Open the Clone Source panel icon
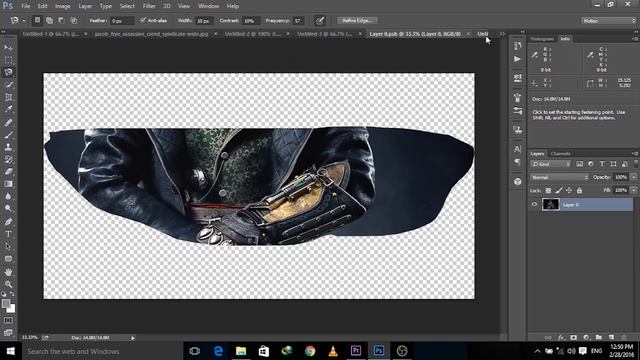The height and width of the screenshot is (360, 640). coord(518,130)
